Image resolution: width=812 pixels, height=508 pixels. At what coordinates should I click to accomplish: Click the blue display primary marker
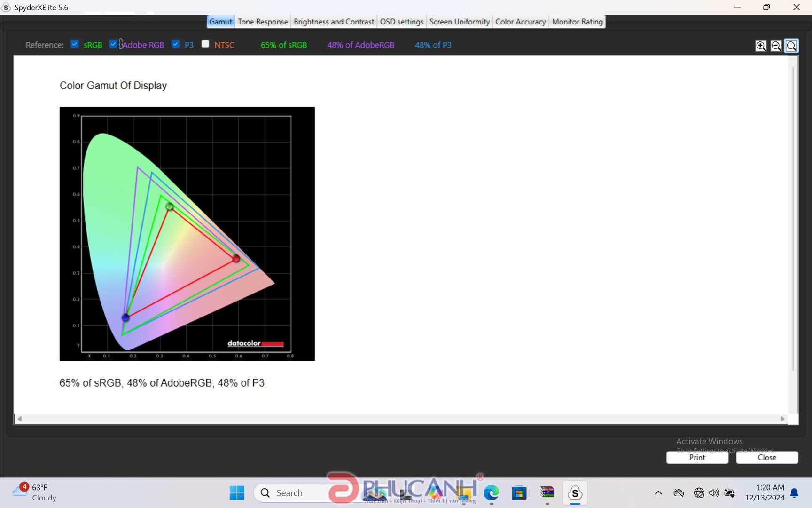[125, 317]
